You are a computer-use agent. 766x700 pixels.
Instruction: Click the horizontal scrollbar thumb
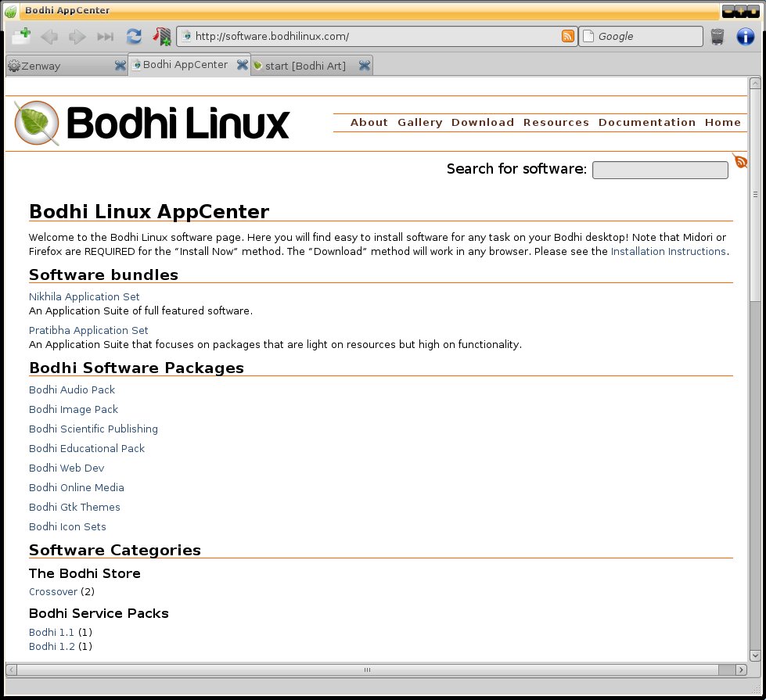tap(368, 669)
